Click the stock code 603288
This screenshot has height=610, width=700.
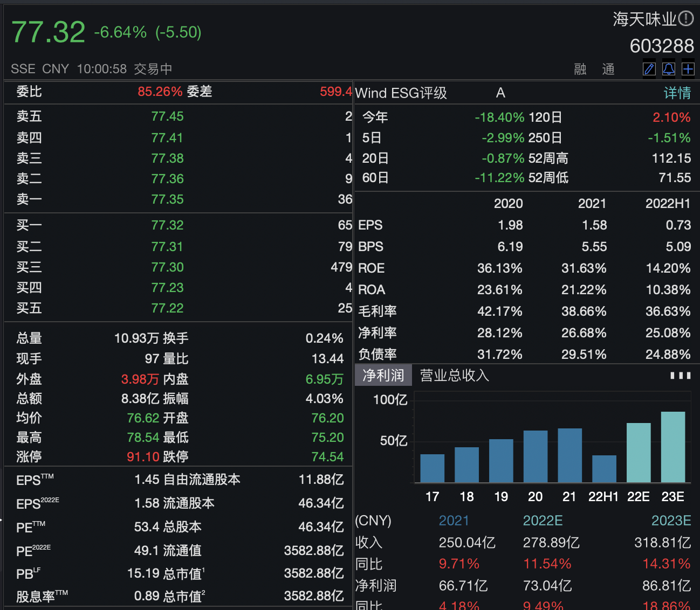[x=662, y=46]
